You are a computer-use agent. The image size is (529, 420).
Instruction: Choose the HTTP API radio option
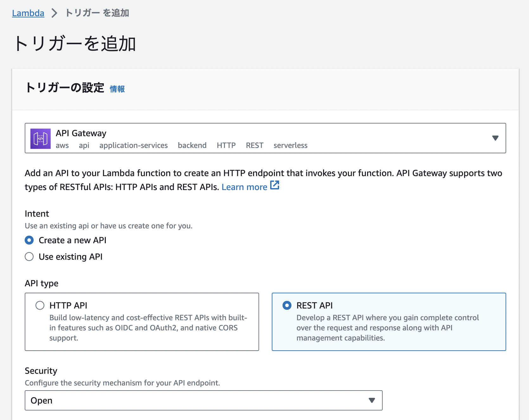point(40,305)
